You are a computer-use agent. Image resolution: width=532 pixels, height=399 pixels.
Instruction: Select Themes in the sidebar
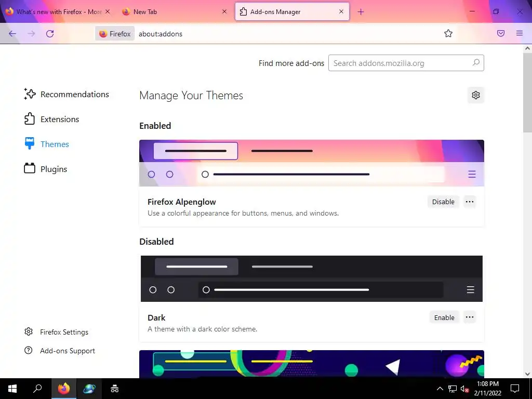pos(46,144)
